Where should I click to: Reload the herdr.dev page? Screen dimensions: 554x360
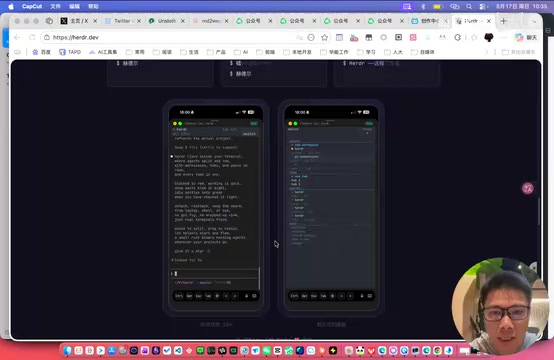[32, 37]
